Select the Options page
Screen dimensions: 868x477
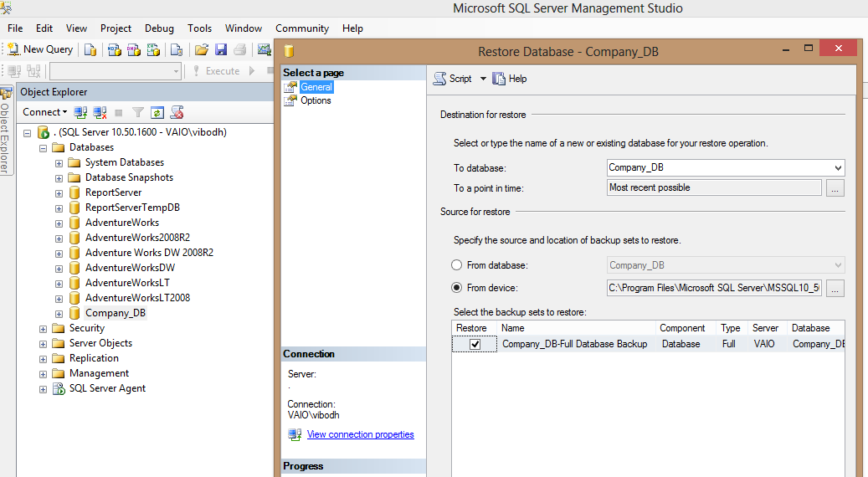tap(316, 100)
